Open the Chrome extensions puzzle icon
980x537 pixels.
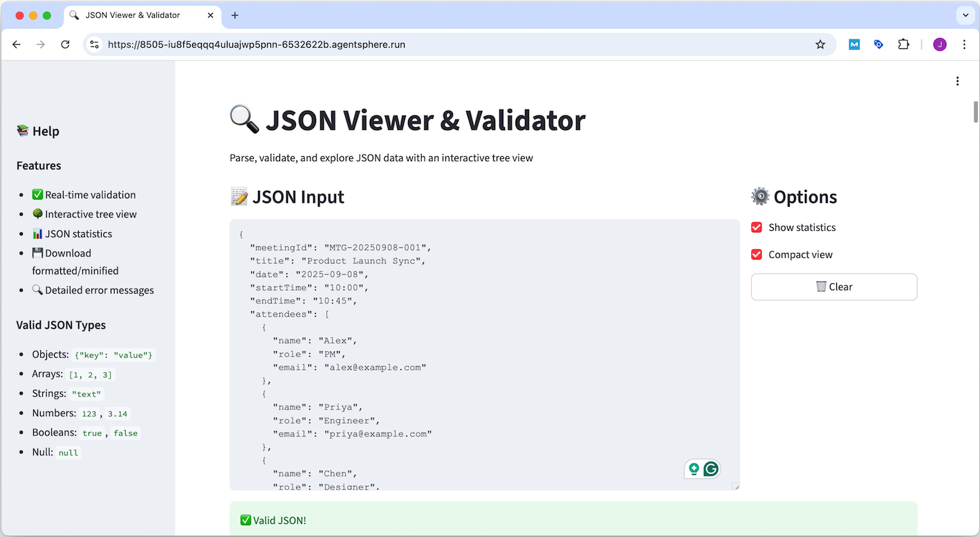(903, 44)
